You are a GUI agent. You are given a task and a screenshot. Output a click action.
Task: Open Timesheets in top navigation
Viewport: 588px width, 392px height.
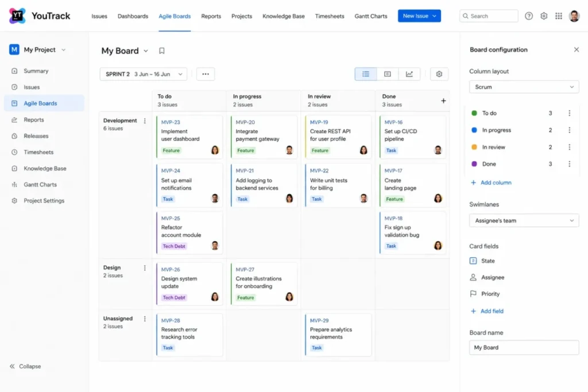tap(330, 16)
